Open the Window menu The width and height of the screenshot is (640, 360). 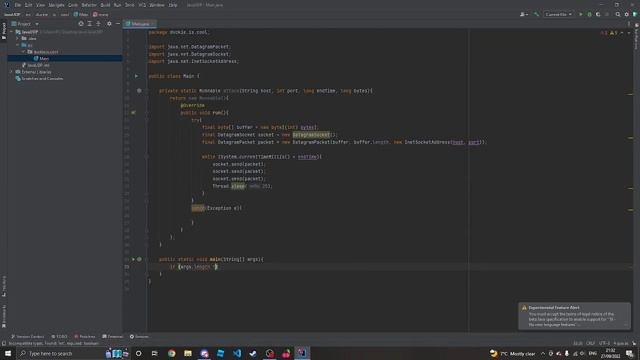(156, 5)
